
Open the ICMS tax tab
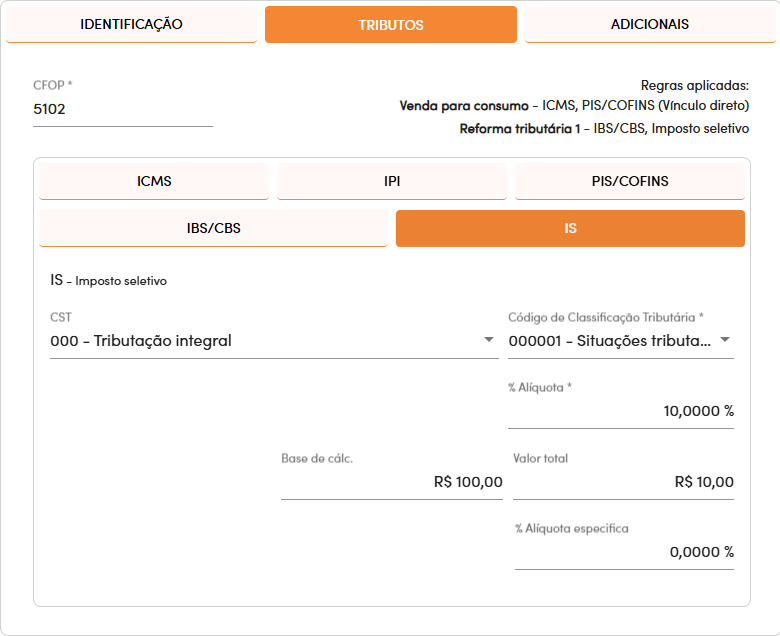pyautogui.click(x=154, y=181)
